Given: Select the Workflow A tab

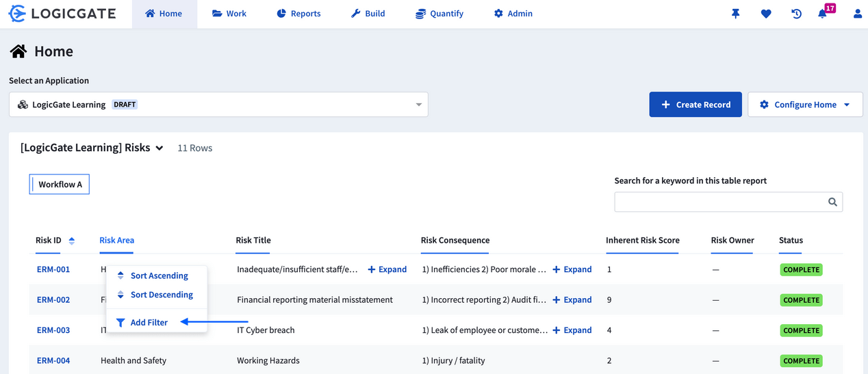Looking at the screenshot, I should [x=60, y=184].
